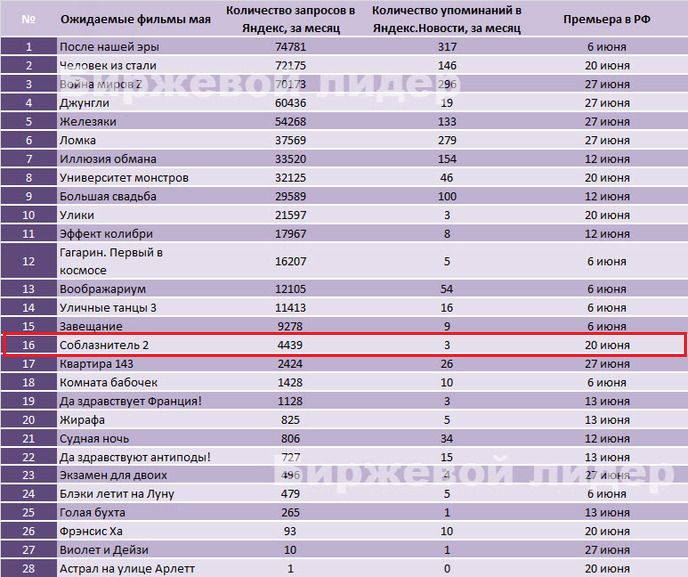Click the query count 33520
The image size is (688, 577).
point(290,159)
